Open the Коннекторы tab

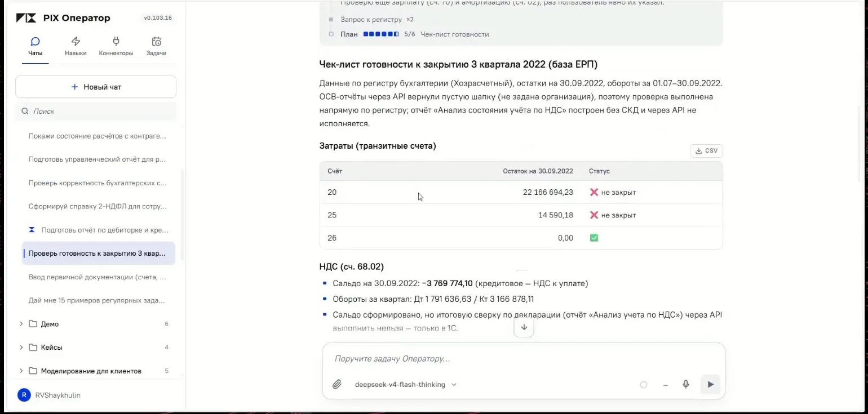(116, 47)
